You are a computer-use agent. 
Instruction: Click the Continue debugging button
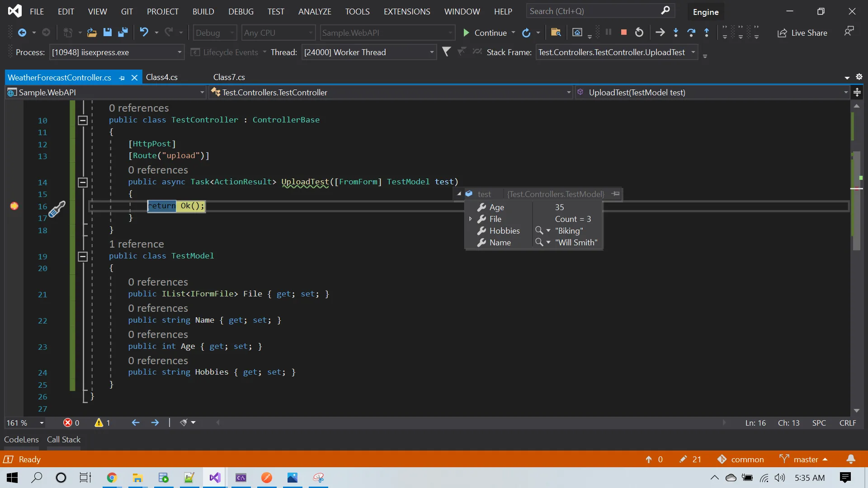click(x=485, y=33)
